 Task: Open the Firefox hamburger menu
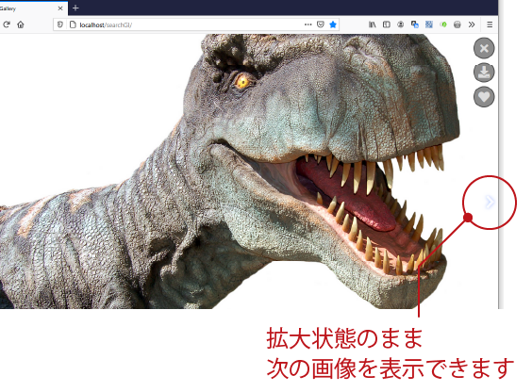[x=490, y=24]
